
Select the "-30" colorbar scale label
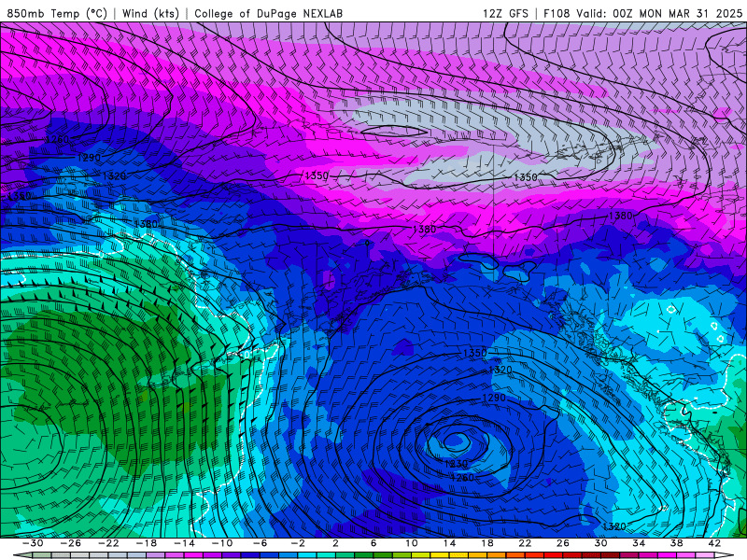tap(33, 543)
